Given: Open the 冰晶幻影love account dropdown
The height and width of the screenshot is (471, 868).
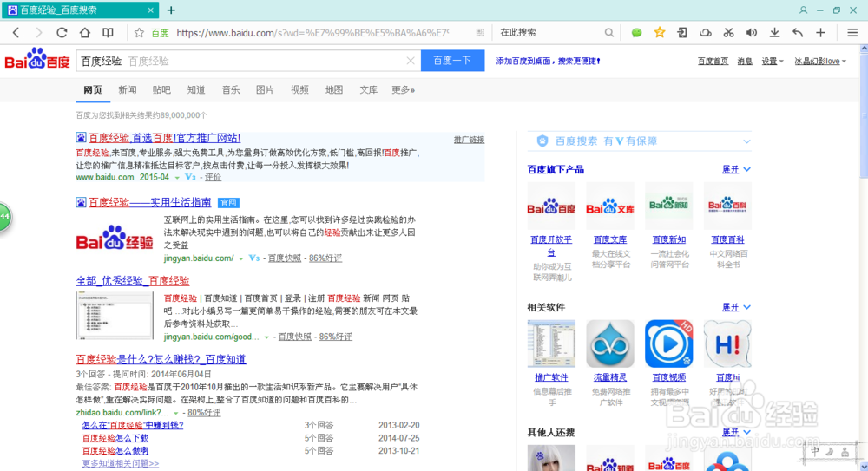Looking at the screenshot, I should 820,62.
